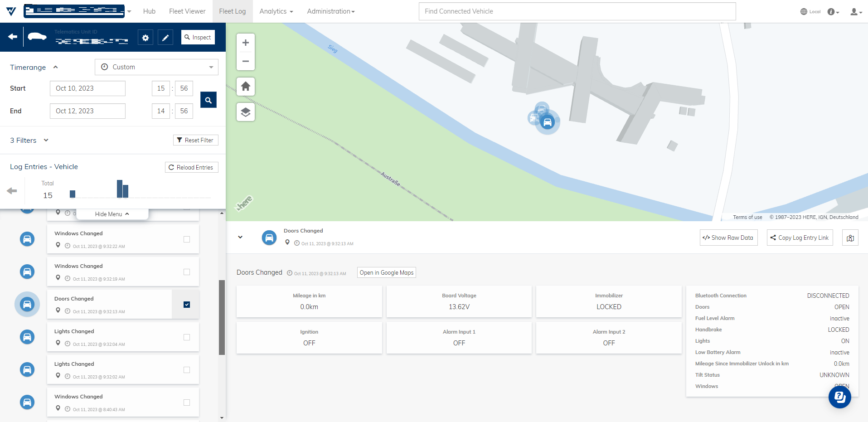The image size is (868, 422).
Task: Open the help chat bubble
Action: (840, 397)
